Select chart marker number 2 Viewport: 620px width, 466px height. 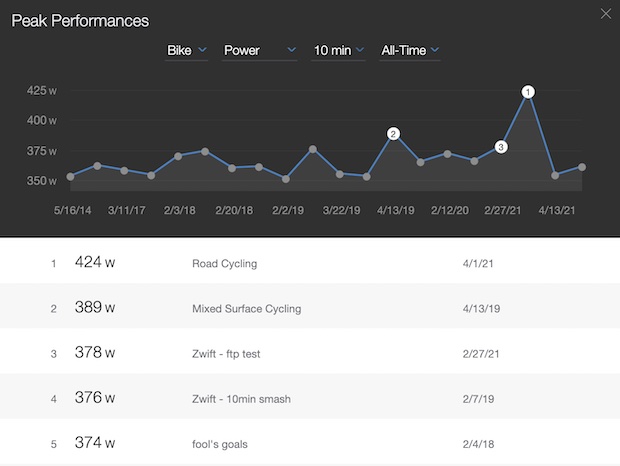[393, 133]
